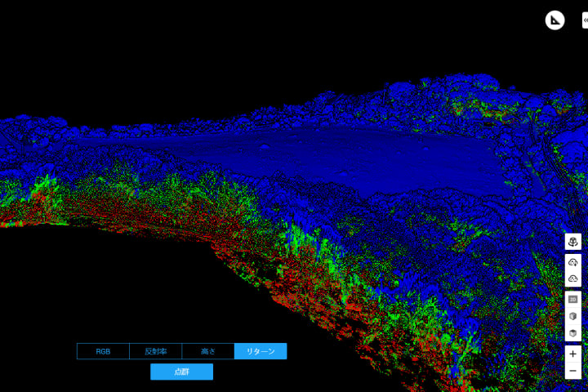Choose the 高さ height coloring option
This screenshot has width=588, height=392.
tap(207, 351)
